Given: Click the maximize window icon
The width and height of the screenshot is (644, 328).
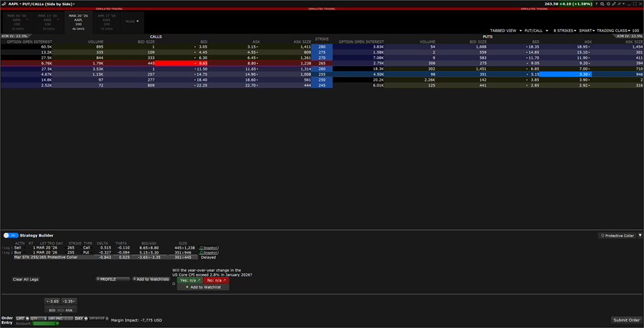Looking at the screenshot, I should pos(634,4).
